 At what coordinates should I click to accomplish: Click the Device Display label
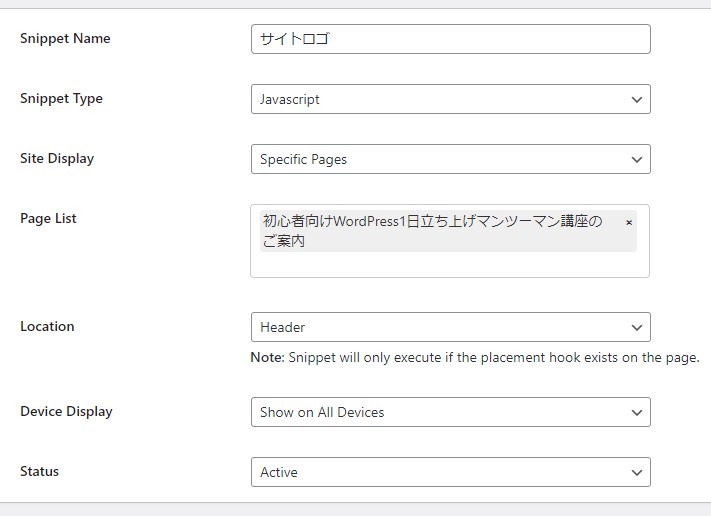[66, 412]
